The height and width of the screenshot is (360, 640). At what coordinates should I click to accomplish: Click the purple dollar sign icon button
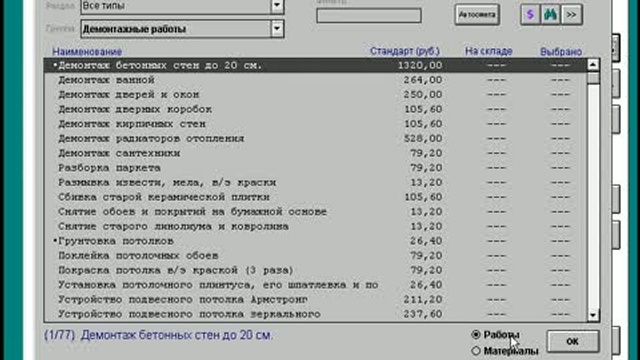point(530,15)
